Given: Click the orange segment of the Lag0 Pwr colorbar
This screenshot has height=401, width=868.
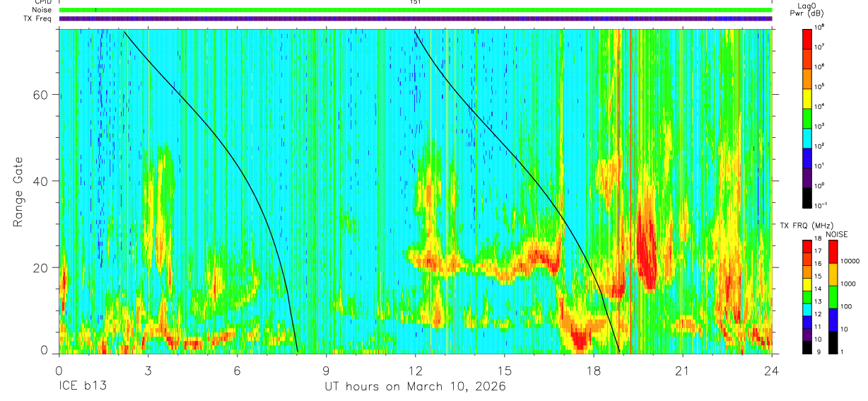Looking at the screenshot, I should tap(807, 79).
